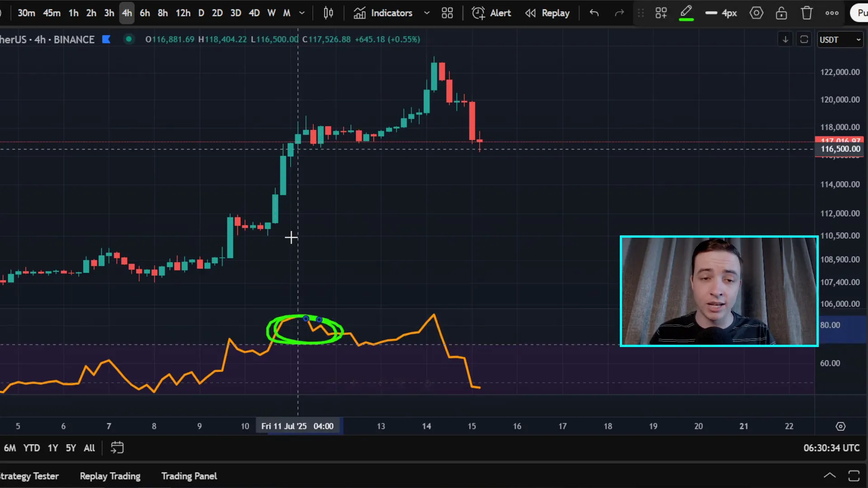Maximize the bottom panel icon
868x488 pixels.
[x=854, y=475]
